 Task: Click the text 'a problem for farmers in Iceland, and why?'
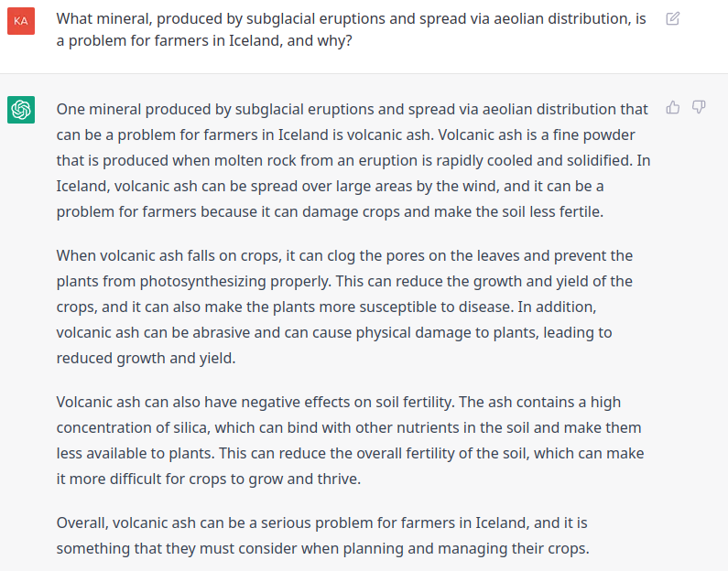204,41
